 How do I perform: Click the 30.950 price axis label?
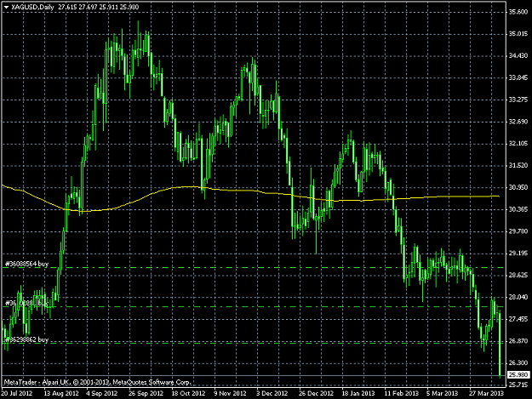(x=518, y=187)
